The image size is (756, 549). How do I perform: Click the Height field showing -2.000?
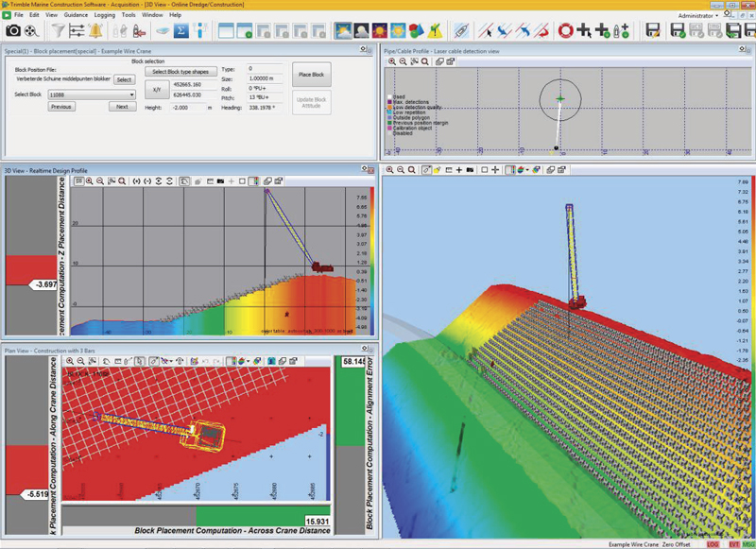(x=188, y=108)
